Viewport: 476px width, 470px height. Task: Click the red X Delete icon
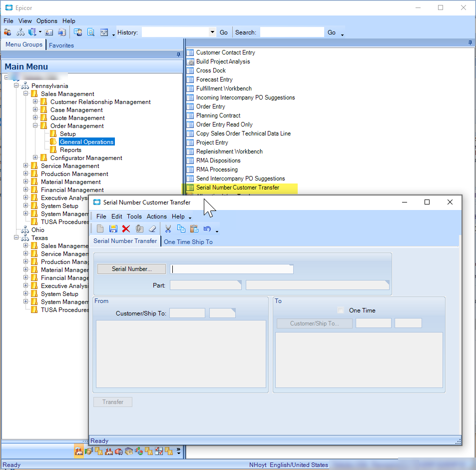pyautogui.click(x=126, y=229)
